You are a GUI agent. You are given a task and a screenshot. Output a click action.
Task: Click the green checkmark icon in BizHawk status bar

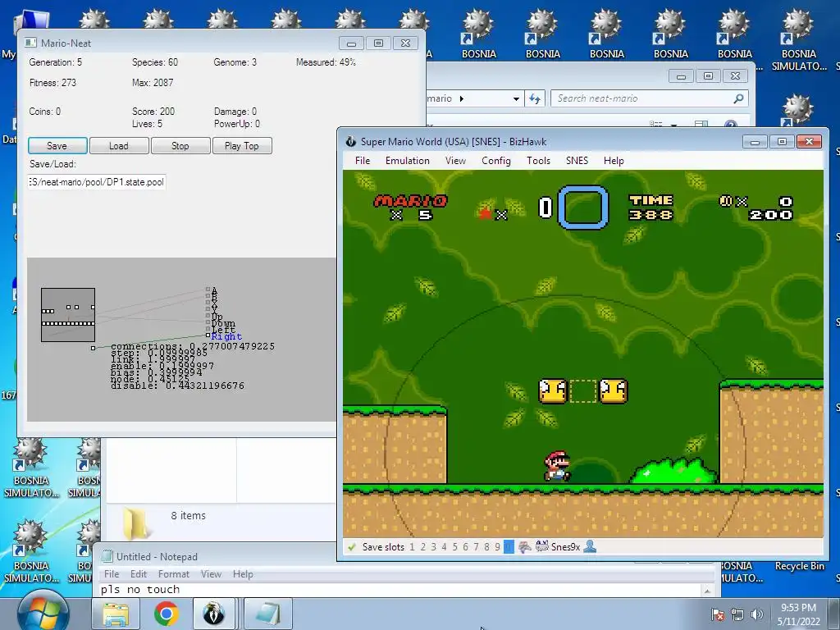[351, 547]
